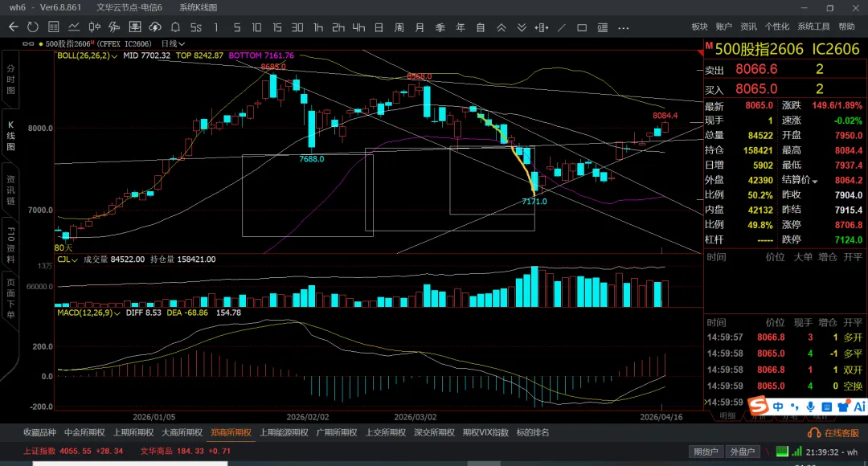Click the horizontal compress chart icon
Screen dimensions: 868x466
(542, 27)
